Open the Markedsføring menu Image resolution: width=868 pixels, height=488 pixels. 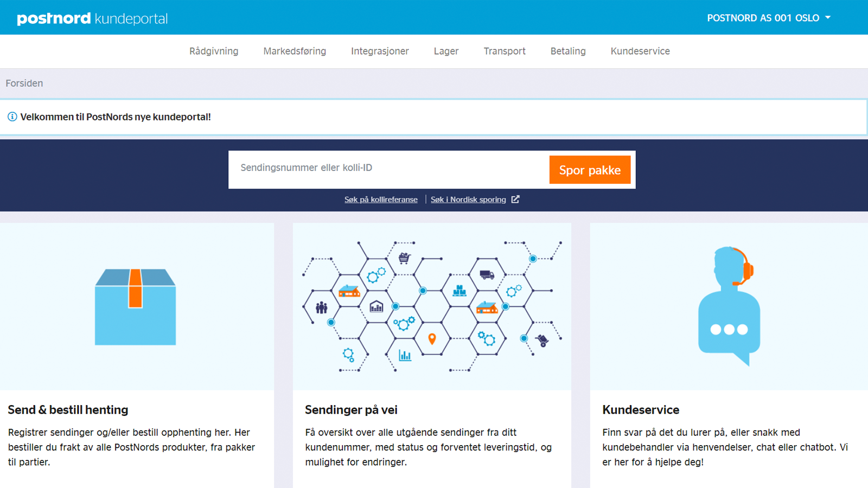(295, 51)
